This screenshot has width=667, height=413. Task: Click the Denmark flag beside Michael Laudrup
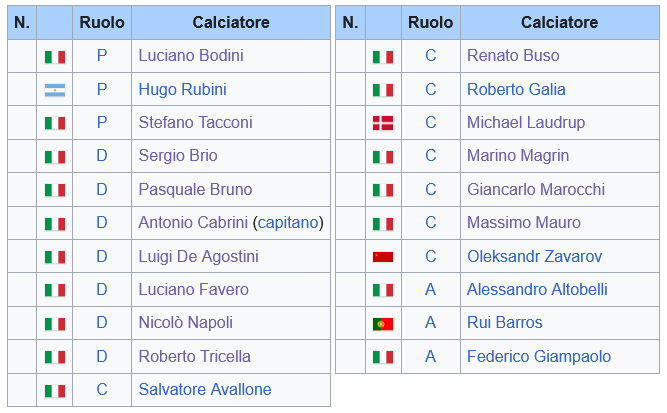click(382, 123)
